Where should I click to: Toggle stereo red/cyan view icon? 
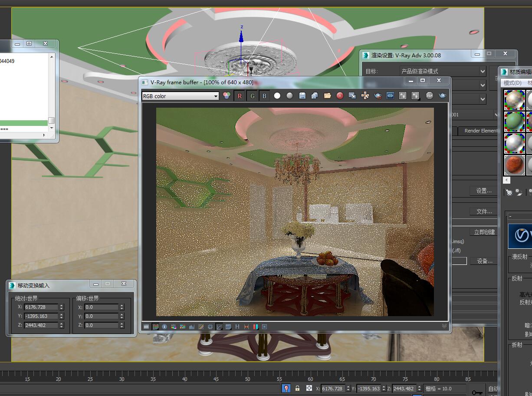(x=256, y=327)
